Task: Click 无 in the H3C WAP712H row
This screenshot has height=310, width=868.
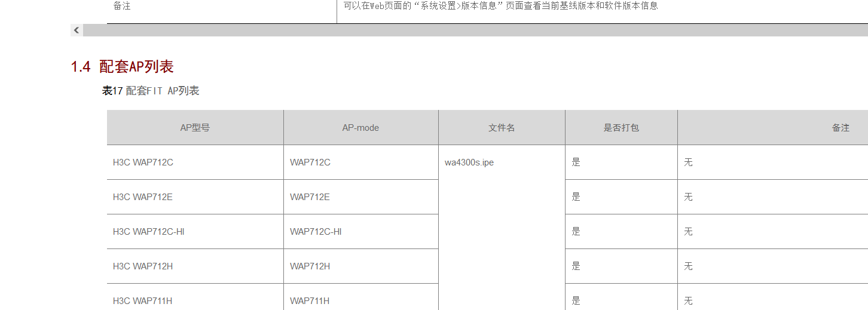Action: pos(688,266)
